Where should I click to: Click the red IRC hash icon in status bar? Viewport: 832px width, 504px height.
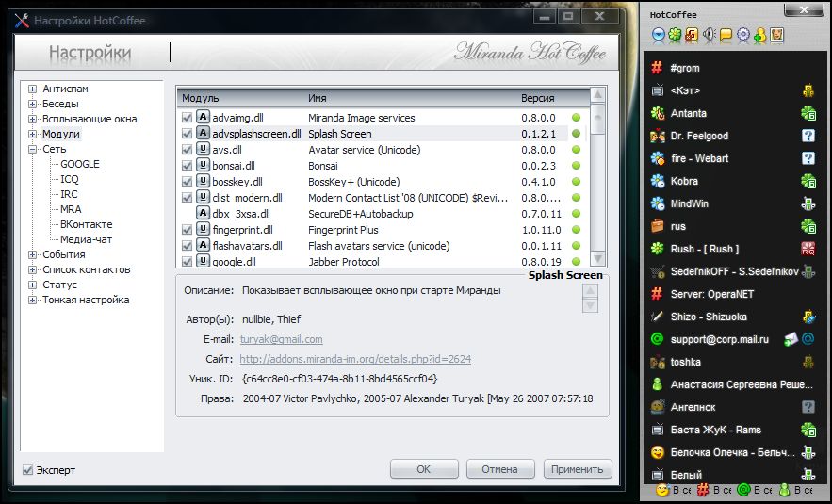[703, 490]
